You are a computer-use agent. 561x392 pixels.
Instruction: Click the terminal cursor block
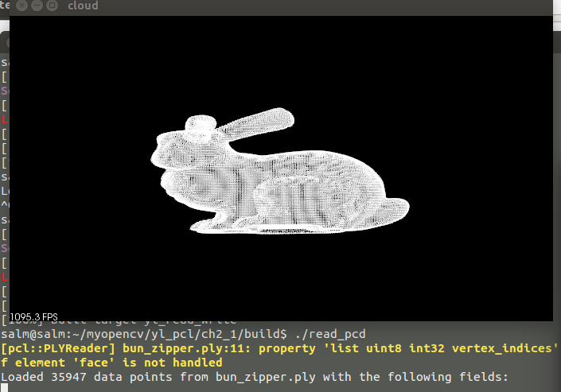coord(4,388)
